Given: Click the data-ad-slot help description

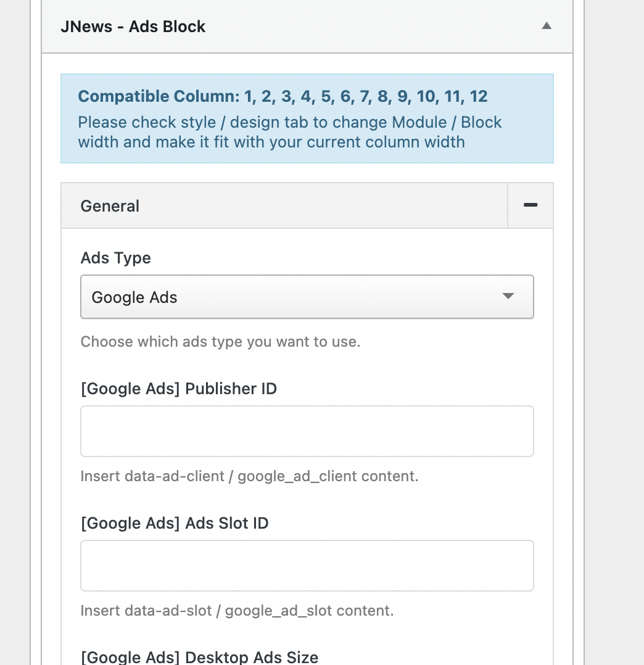Looking at the screenshot, I should [x=237, y=611].
